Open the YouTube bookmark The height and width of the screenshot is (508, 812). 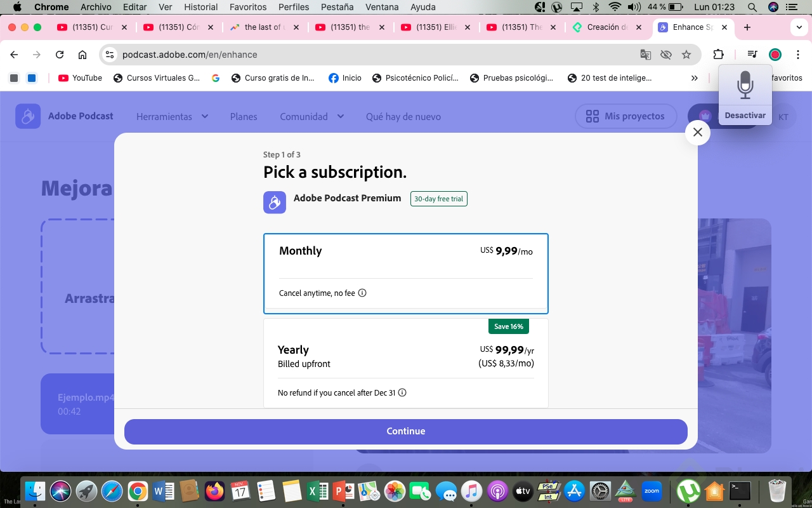point(80,78)
